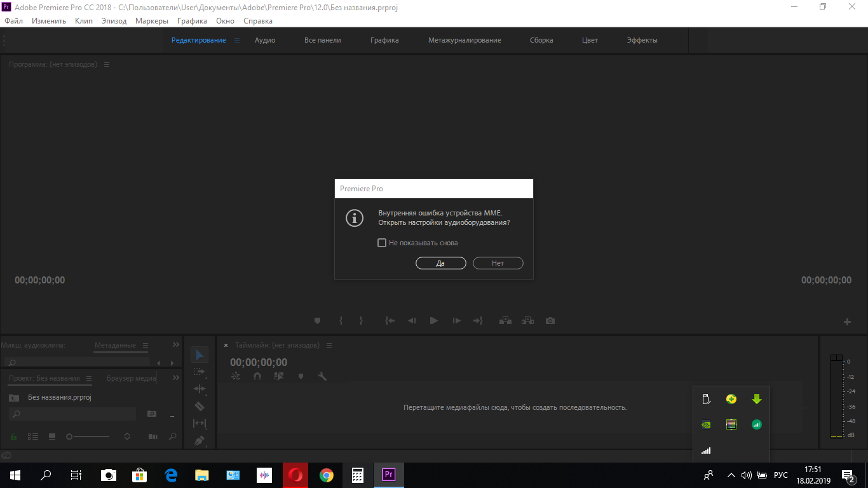This screenshot has width=868, height=488.
Task: Click the NVIDIA icon in the tray popup
Action: [x=706, y=424]
